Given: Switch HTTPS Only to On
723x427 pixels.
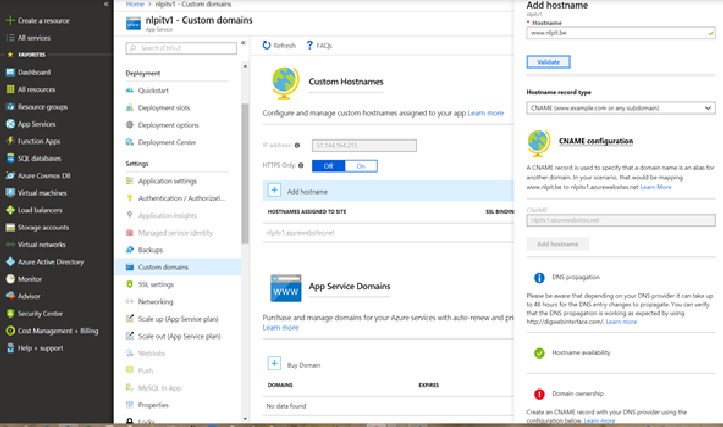Looking at the screenshot, I should (x=361, y=166).
